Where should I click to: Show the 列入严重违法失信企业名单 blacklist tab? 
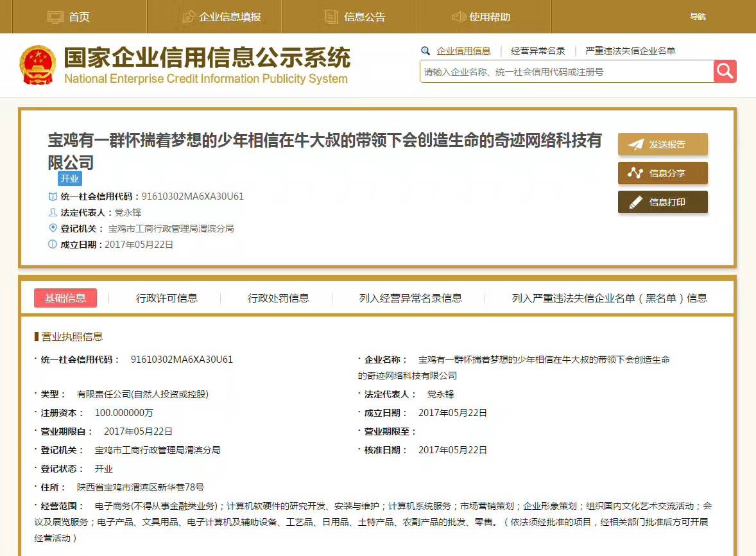609,298
